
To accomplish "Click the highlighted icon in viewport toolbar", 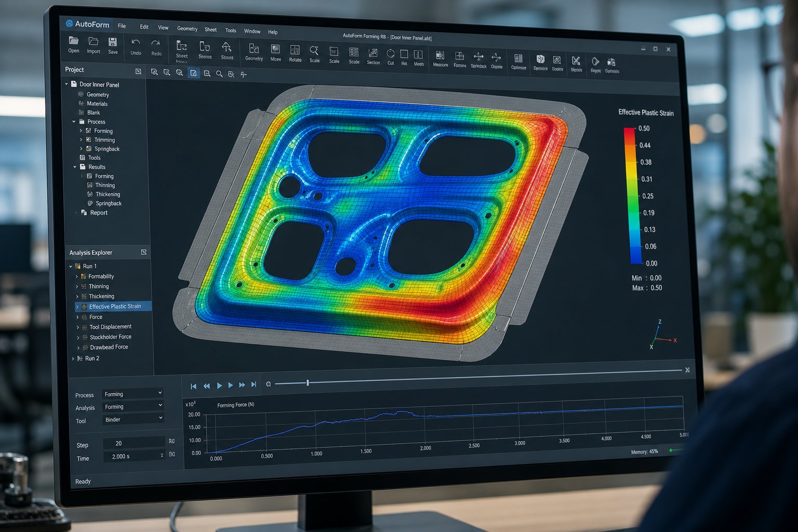I will click(193, 73).
